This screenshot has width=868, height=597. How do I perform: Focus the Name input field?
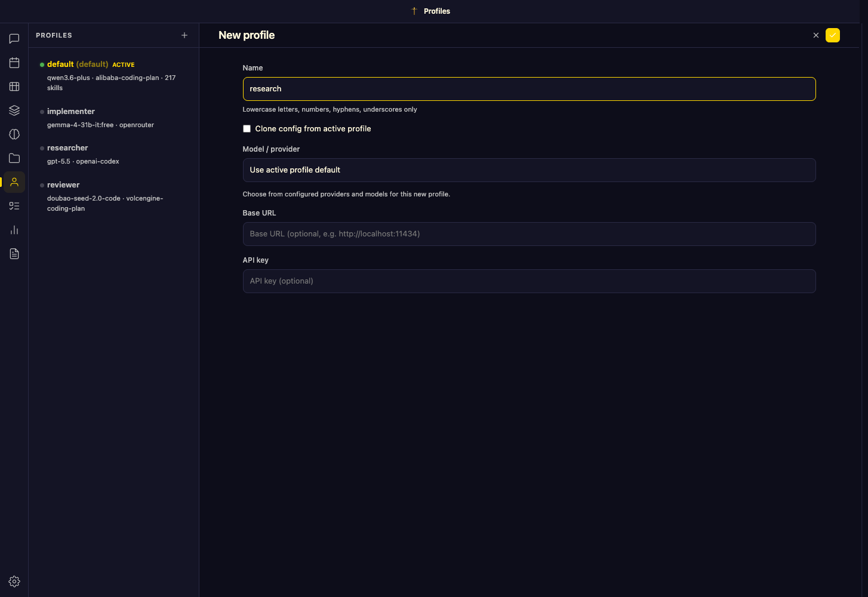529,89
